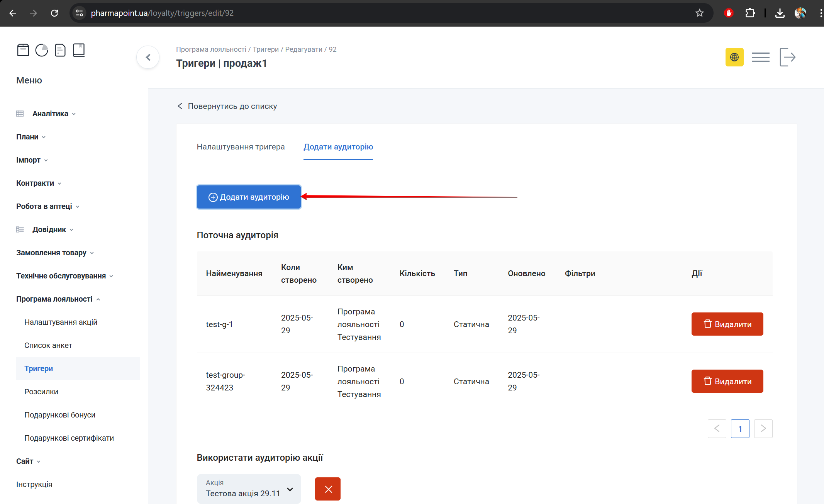Delete test-g-1 audience with Видалити button
Screen dimensions: 824x504
point(727,324)
